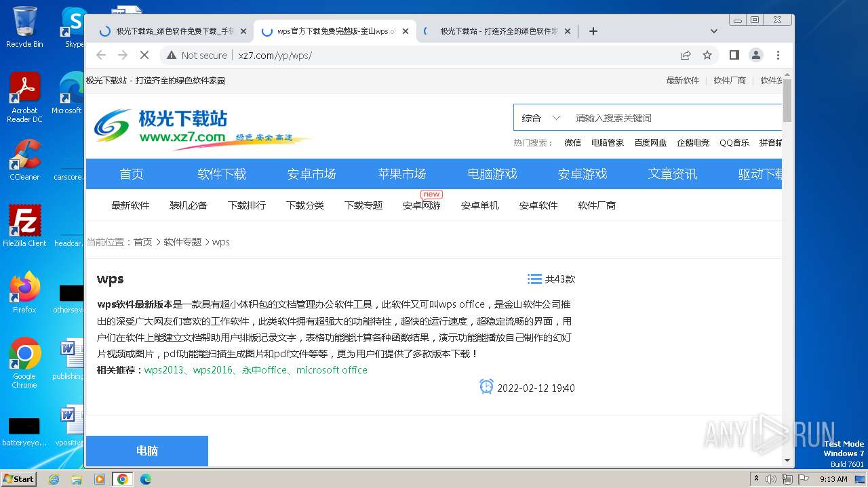The width and height of the screenshot is (868, 488).
Task: Open Chrome's side panel
Action: coord(734,55)
